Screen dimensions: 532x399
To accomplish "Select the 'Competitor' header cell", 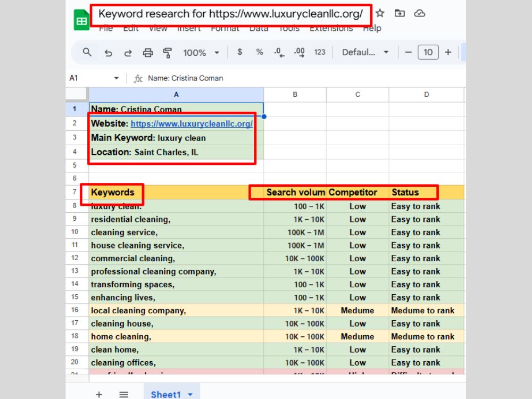I will pos(358,193).
